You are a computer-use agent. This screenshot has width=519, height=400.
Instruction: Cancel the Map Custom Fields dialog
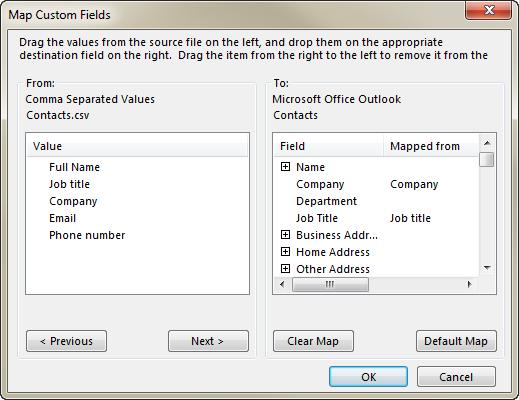coord(456,377)
